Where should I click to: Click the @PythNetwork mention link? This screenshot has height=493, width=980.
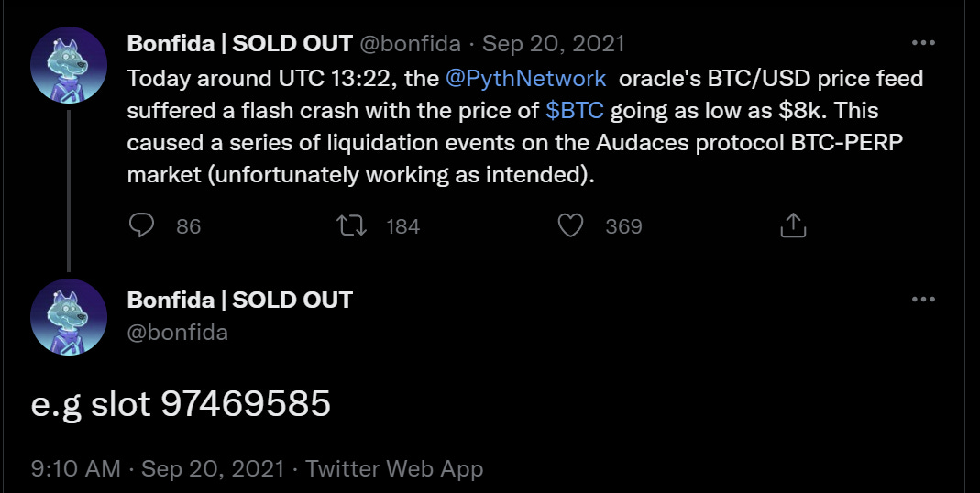pyautogui.click(x=525, y=79)
